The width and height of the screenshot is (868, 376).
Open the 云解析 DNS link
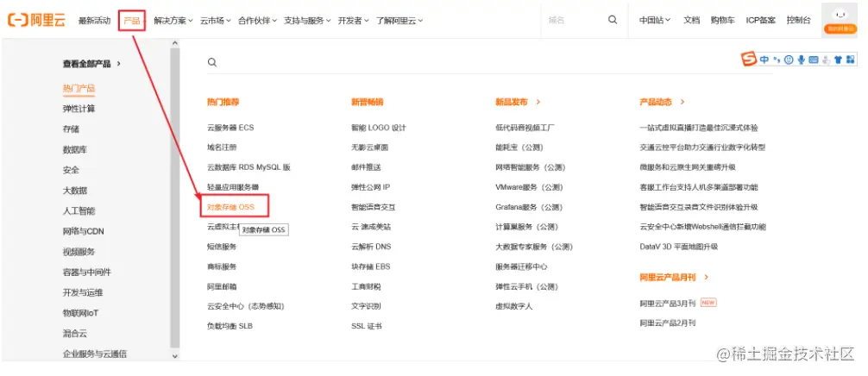371,247
